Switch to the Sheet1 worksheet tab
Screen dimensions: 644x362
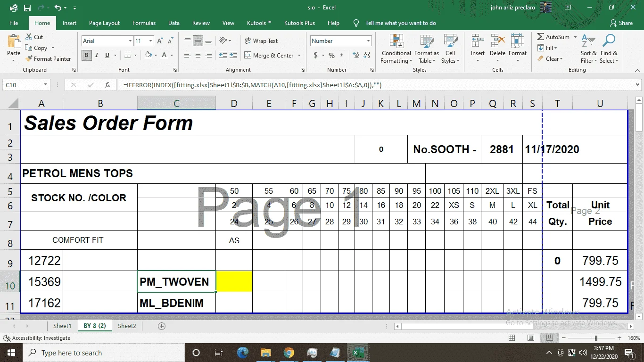[62, 326]
